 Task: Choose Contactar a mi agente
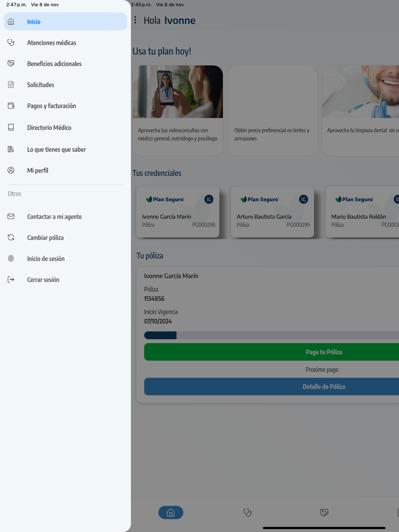pos(65,217)
